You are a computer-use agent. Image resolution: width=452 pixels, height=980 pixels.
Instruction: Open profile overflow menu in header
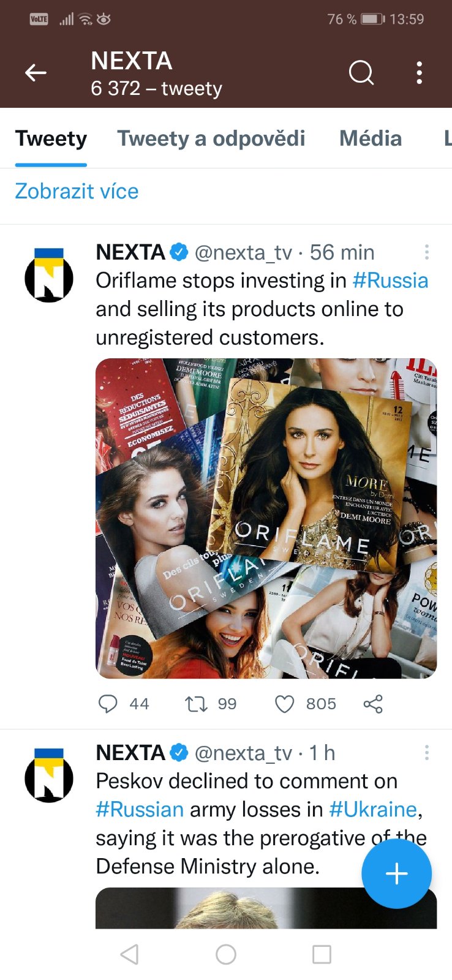(x=420, y=73)
